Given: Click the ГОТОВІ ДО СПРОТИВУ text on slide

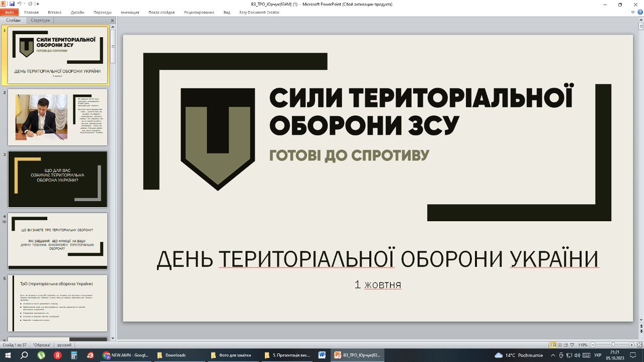Looking at the screenshot, I should click(349, 155).
